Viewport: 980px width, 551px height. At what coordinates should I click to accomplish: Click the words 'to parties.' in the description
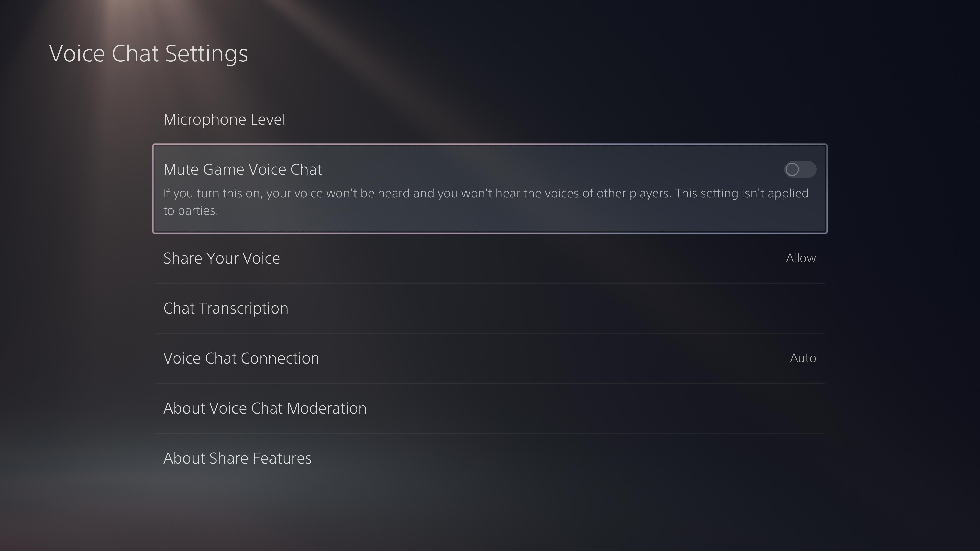[191, 211]
